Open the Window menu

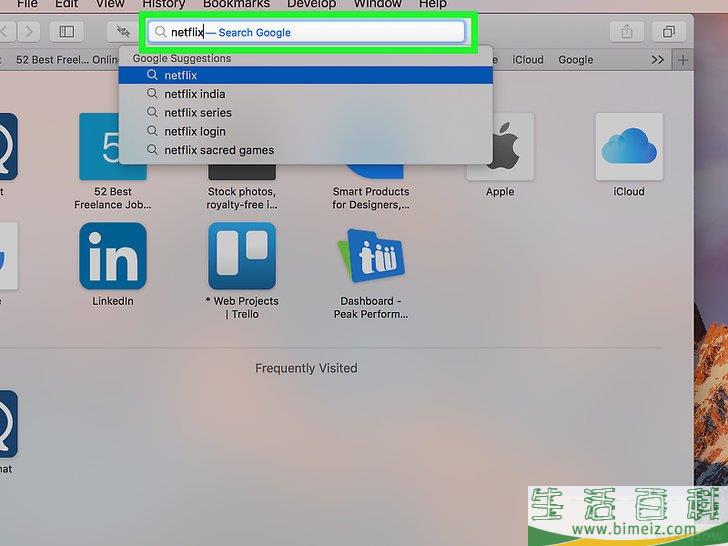click(377, 4)
